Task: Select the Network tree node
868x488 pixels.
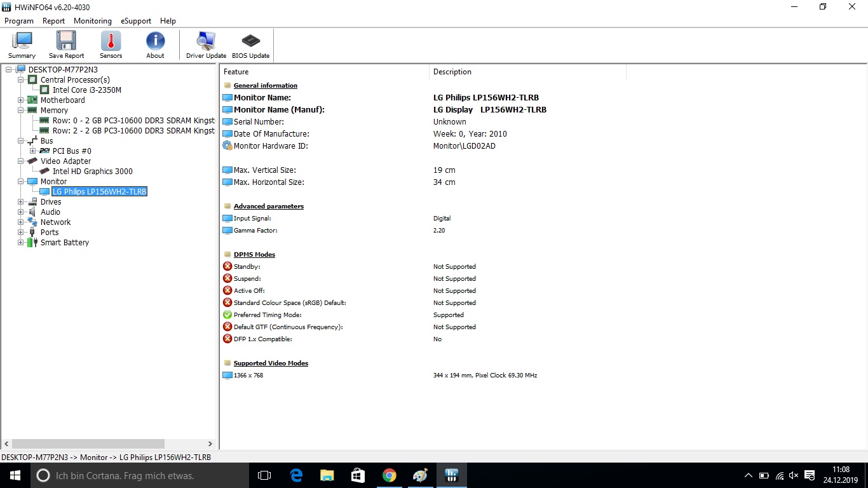Action: 55,222
